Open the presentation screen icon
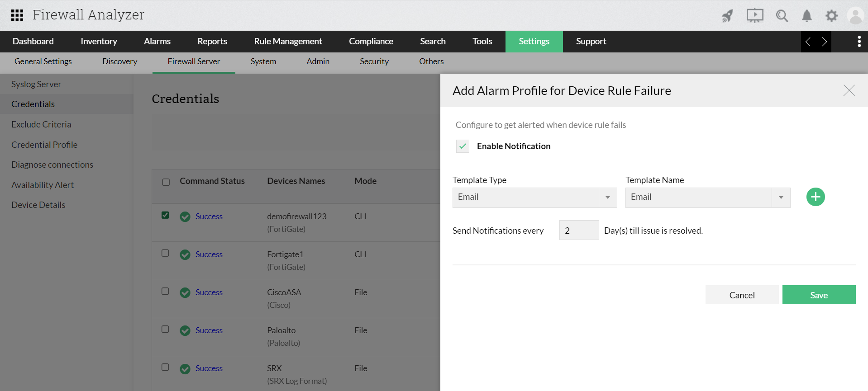 754,16
